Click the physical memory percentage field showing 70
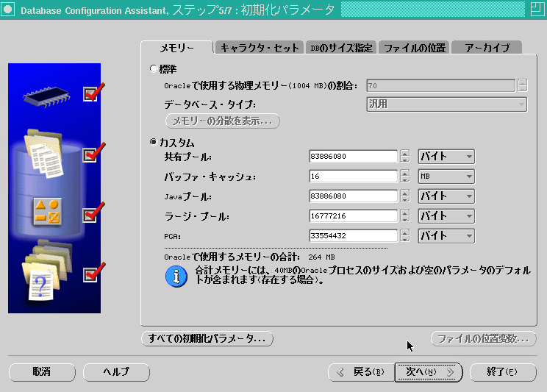Image resolution: width=547 pixels, height=392 pixels. pyautogui.click(x=440, y=85)
